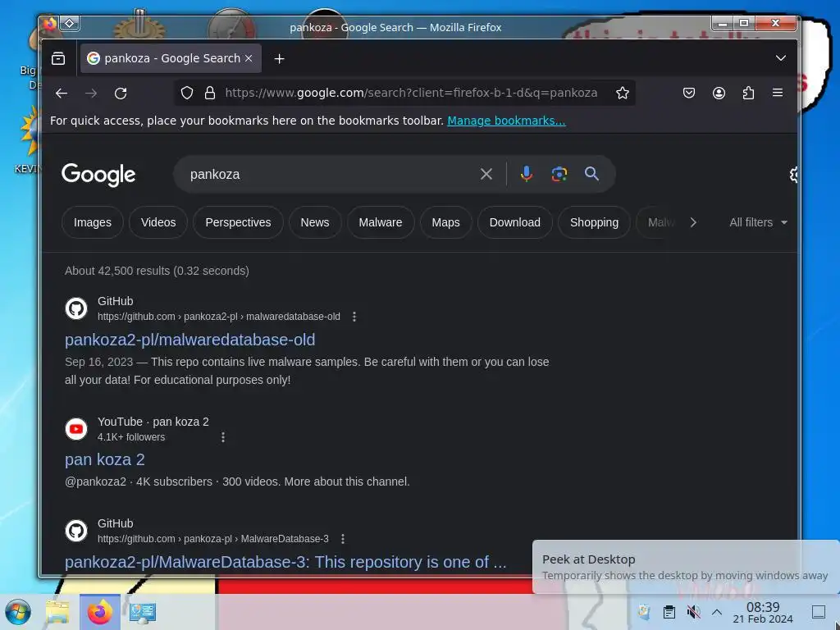
Task: Open more options for MalwareDatabase-3 result
Action: click(x=343, y=539)
